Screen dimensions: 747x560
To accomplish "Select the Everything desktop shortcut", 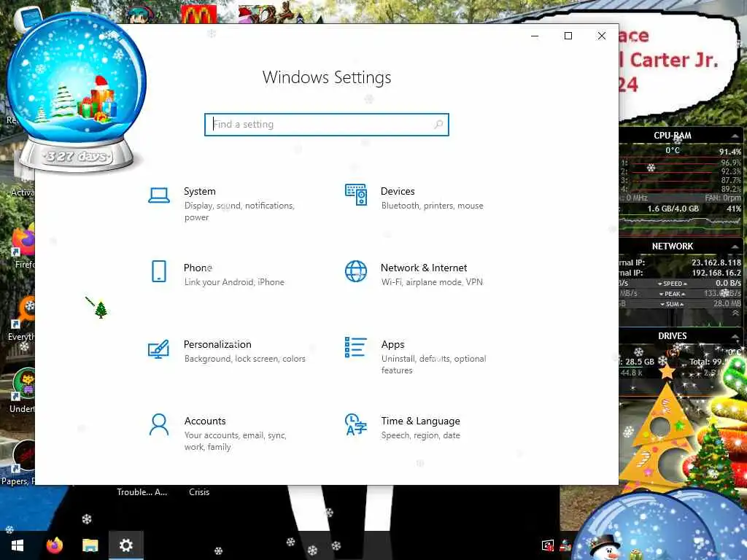I will tap(23, 319).
